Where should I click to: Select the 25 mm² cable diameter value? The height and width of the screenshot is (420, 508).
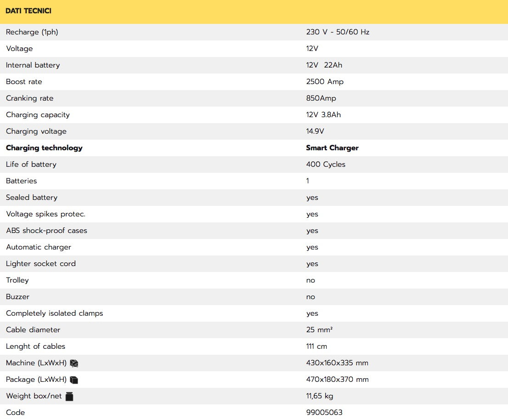point(319,330)
